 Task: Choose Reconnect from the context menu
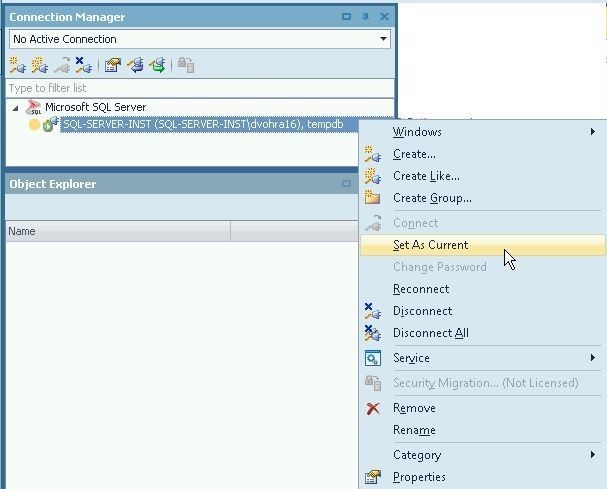[421, 289]
